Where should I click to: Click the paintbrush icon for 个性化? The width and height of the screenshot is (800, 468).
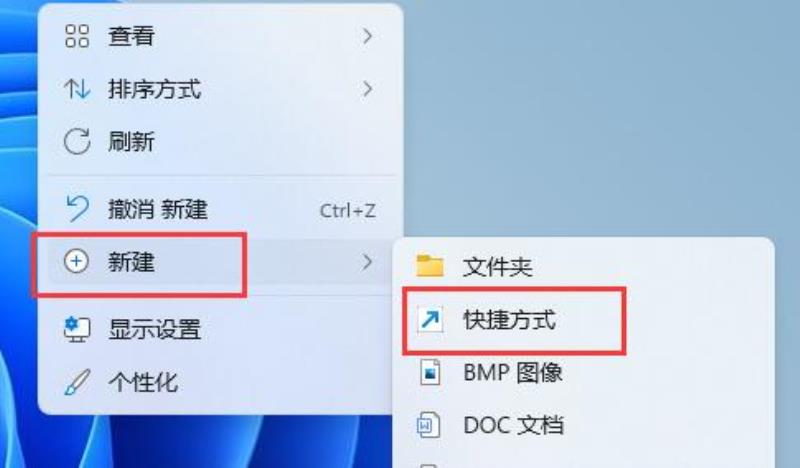click(77, 382)
